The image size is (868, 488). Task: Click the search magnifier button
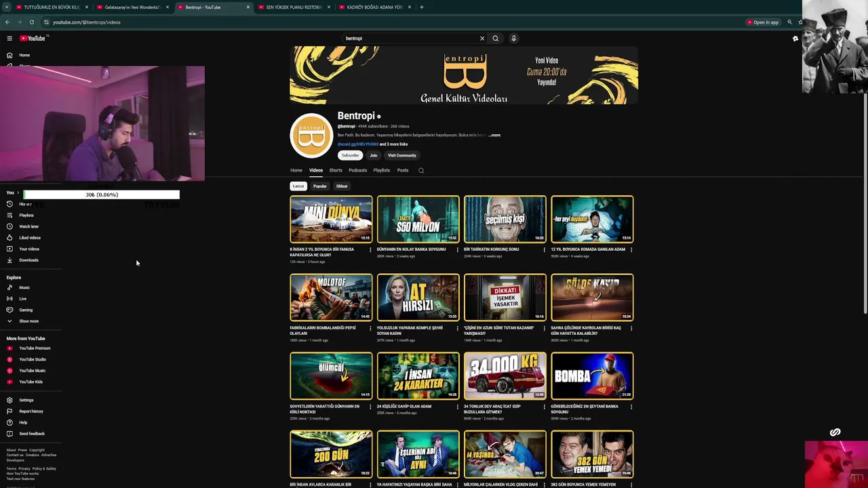point(495,39)
